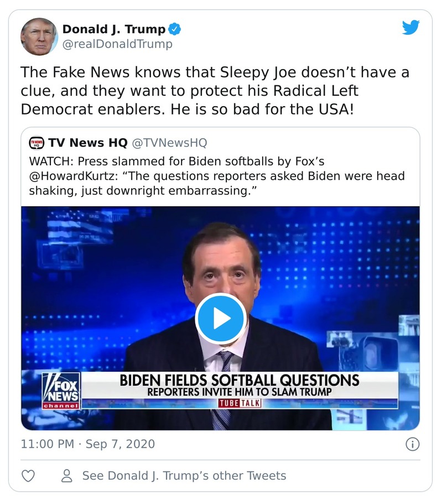Image resolution: width=442 pixels, height=504 pixels.
Task: Open the 11:00 PM Sep 7, 2020 timestamp
Action: pos(87,444)
